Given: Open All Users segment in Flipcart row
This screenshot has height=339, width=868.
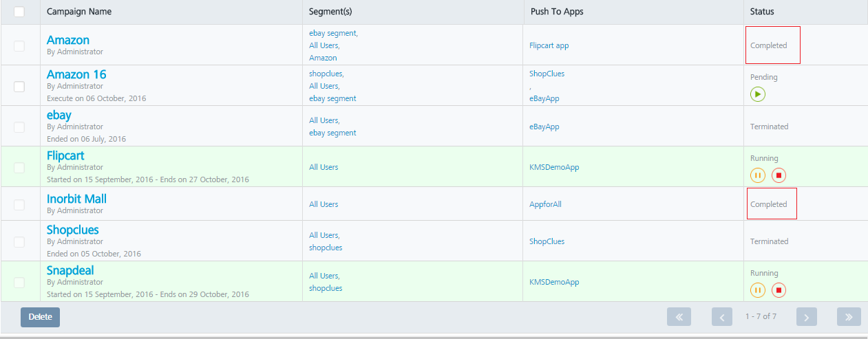Looking at the screenshot, I should (324, 167).
